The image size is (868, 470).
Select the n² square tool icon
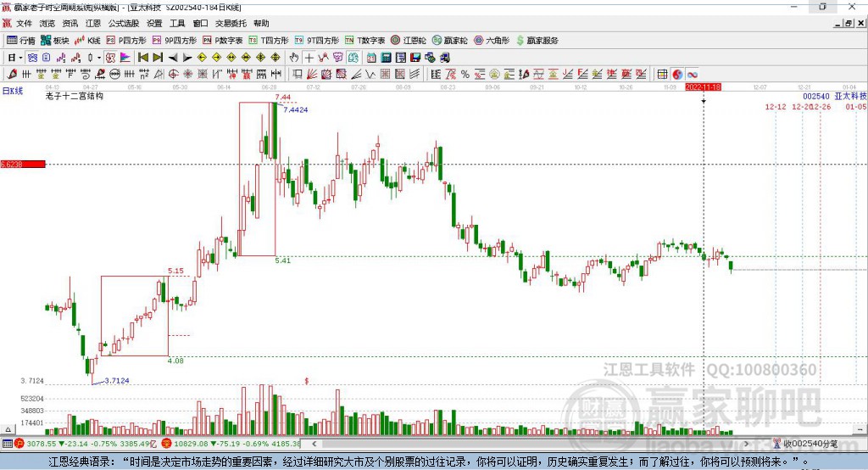click(144, 75)
